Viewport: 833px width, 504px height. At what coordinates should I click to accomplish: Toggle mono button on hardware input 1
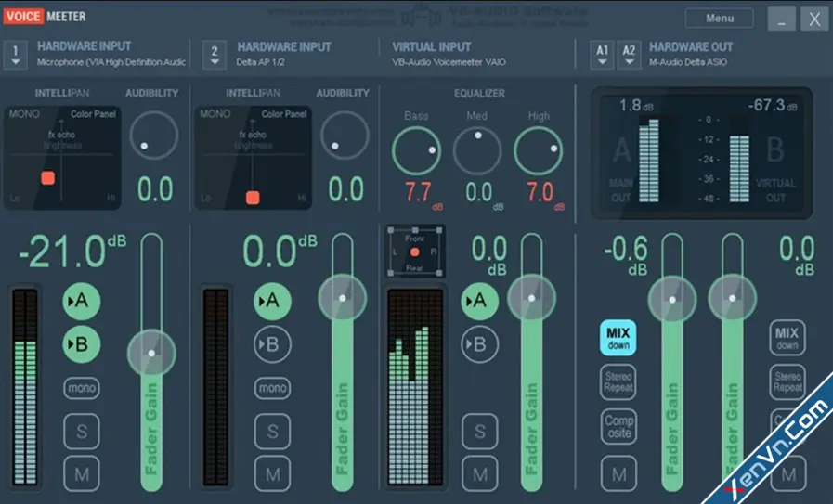click(x=82, y=388)
